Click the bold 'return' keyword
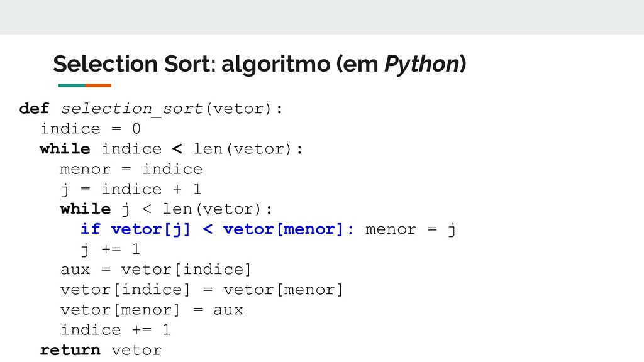 pos(70,350)
